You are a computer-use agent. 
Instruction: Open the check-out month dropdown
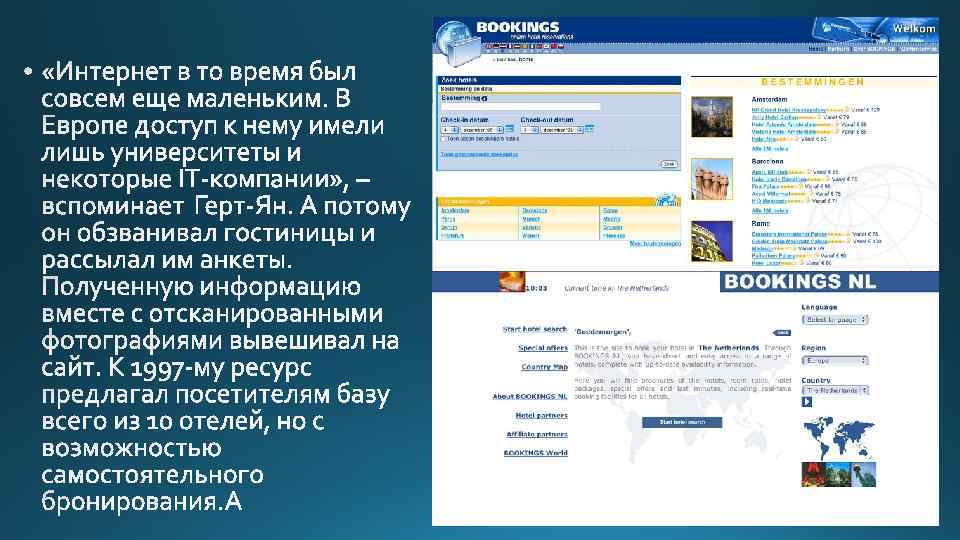tap(561, 130)
